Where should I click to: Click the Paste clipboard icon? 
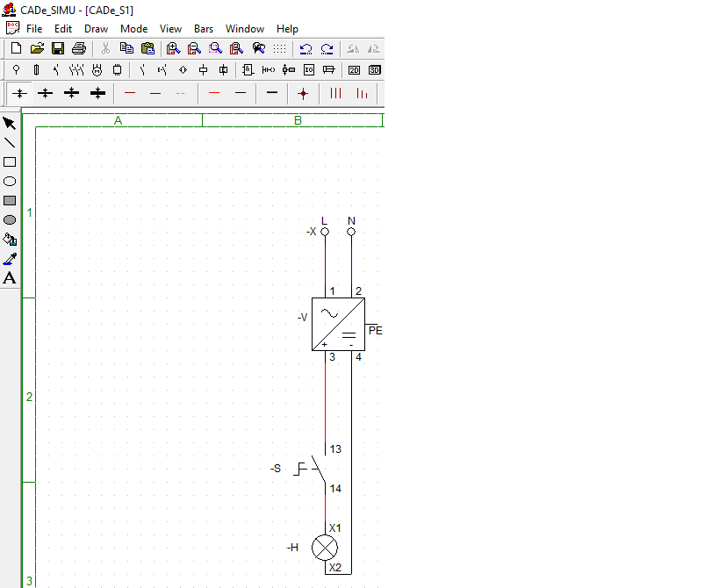(147, 48)
